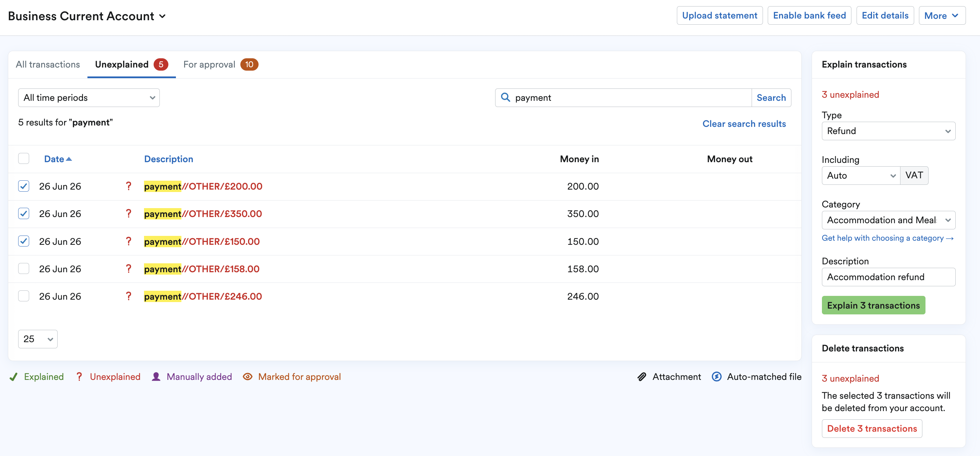Click unexplained question mark on £246.00 row
The height and width of the screenshot is (456, 980).
[x=129, y=296]
